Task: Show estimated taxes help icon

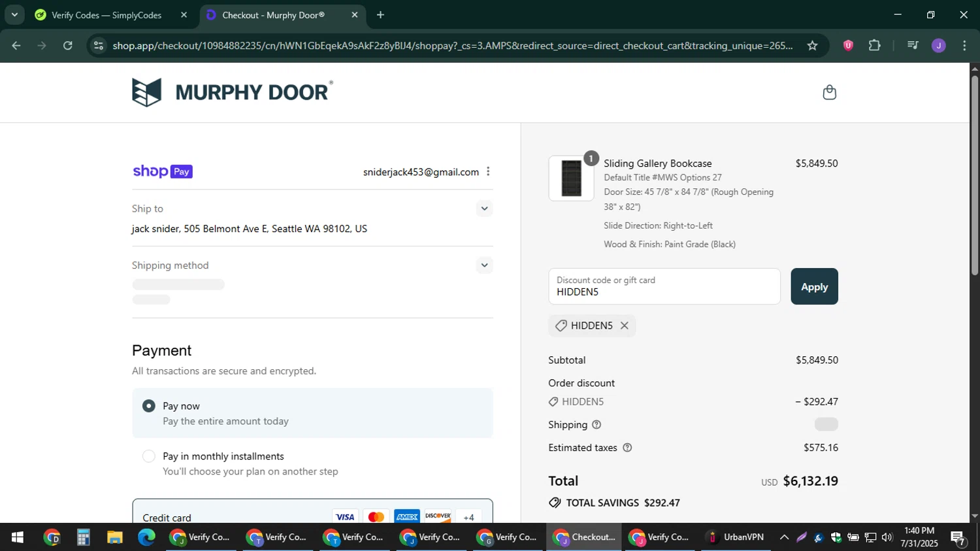Action: (627, 448)
